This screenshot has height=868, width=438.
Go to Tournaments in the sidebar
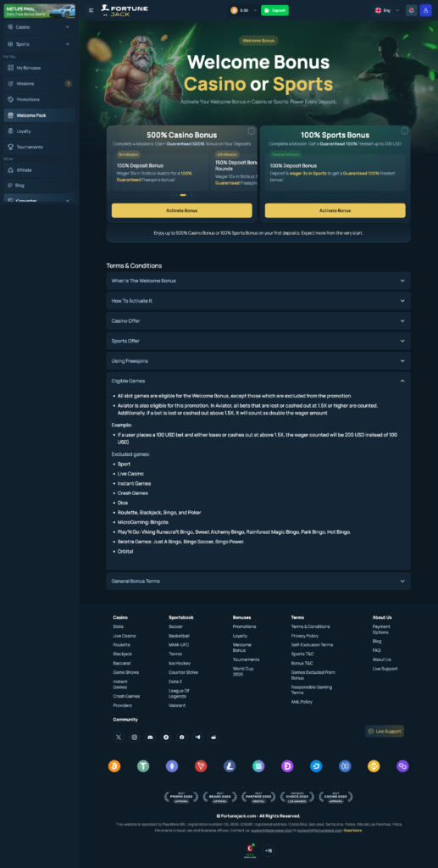coord(39,147)
